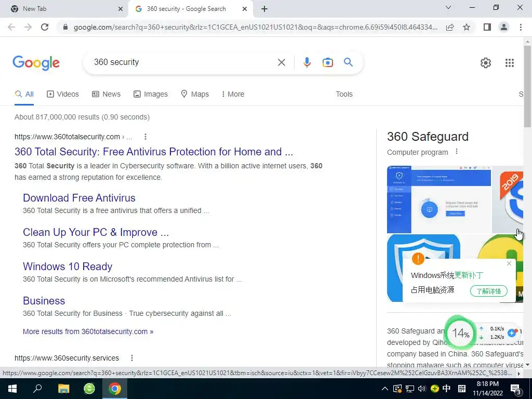Switch to the Videos tab
The height and width of the screenshot is (399, 532).
[x=63, y=94]
